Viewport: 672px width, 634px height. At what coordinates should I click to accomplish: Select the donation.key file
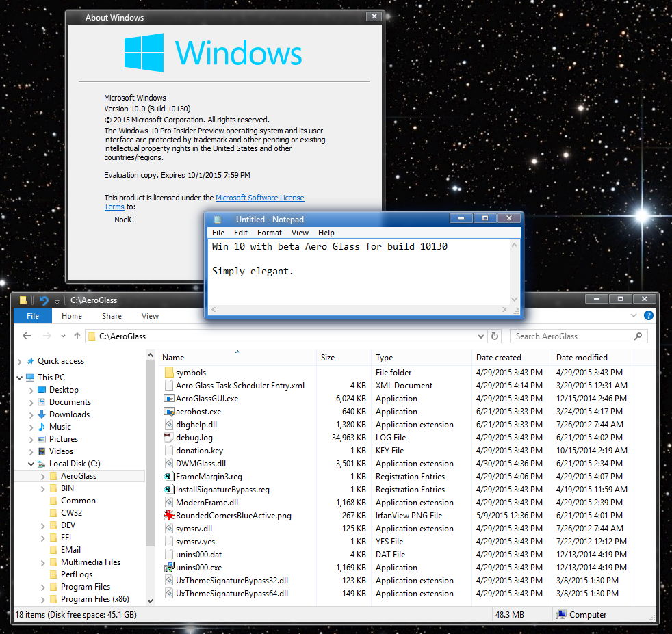pyautogui.click(x=199, y=451)
